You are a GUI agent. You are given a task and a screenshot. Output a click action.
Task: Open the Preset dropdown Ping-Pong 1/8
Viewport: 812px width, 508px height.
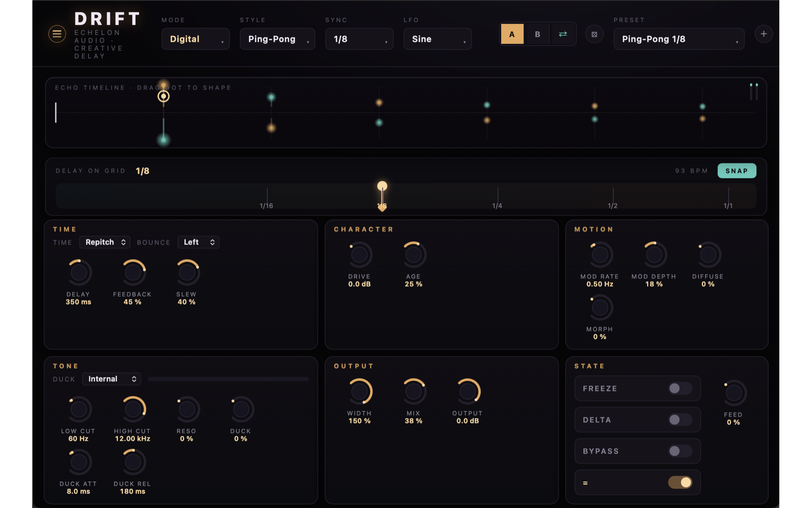[679, 39]
